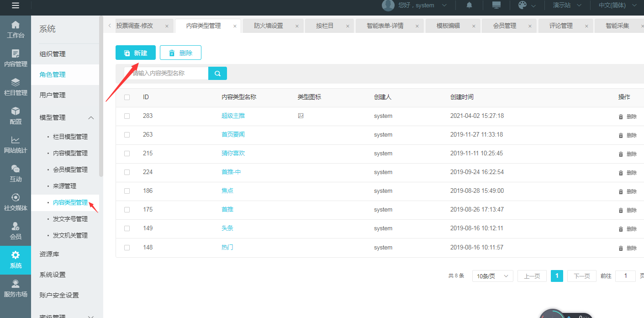Check the box for row 283

click(x=127, y=116)
